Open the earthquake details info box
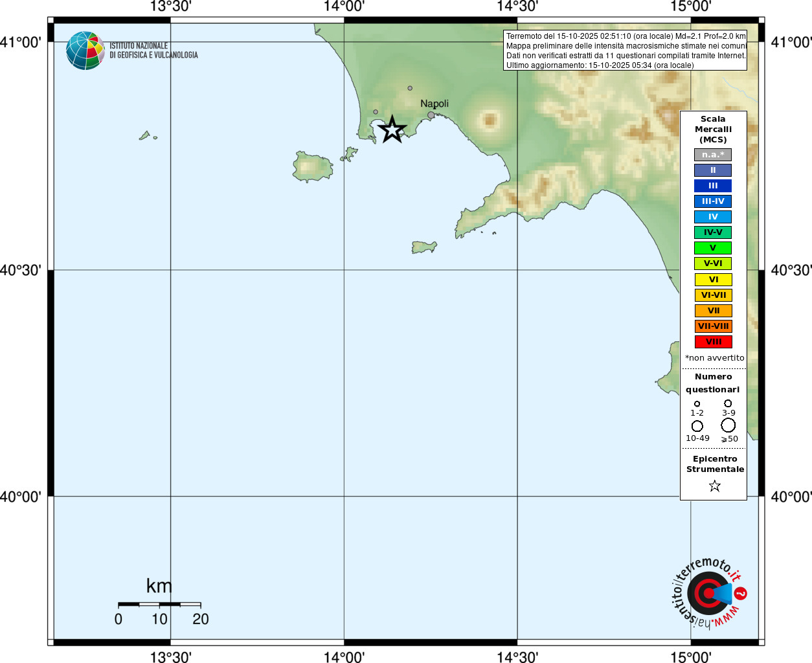The image size is (812, 663). click(626, 51)
